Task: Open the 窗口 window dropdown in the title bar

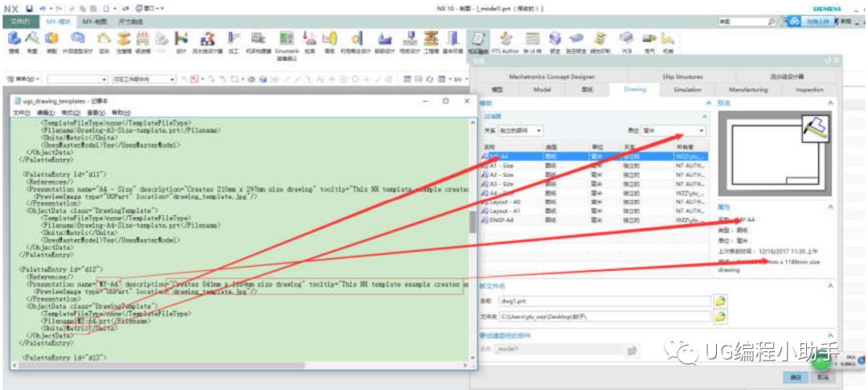Action: pos(149,8)
